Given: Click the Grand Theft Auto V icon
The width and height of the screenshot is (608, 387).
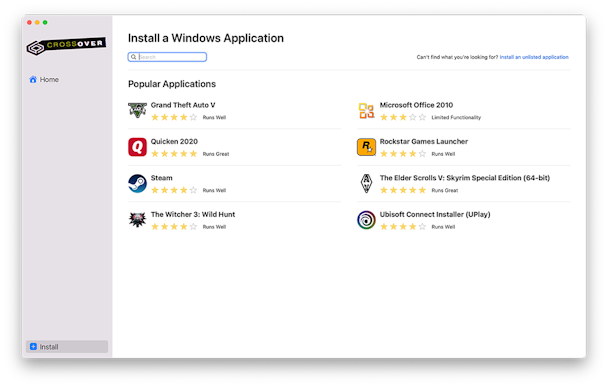Looking at the screenshot, I should click(137, 110).
